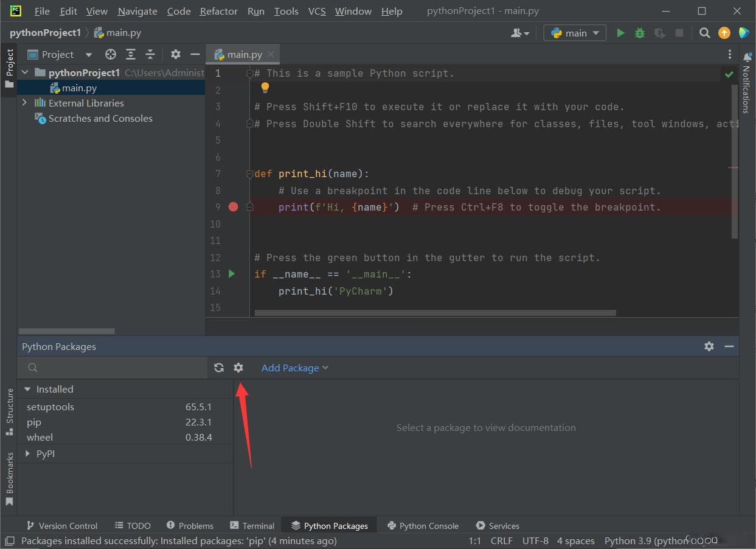Viewport: 756px width, 549px height.
Task: Hide the Python Packages panel
Action: click(x=729, y=346)
